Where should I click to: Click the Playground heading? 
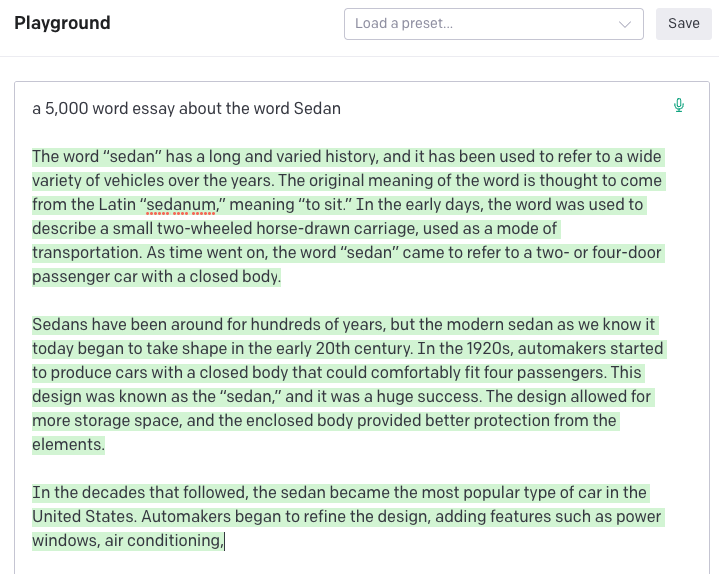[62, 23]
